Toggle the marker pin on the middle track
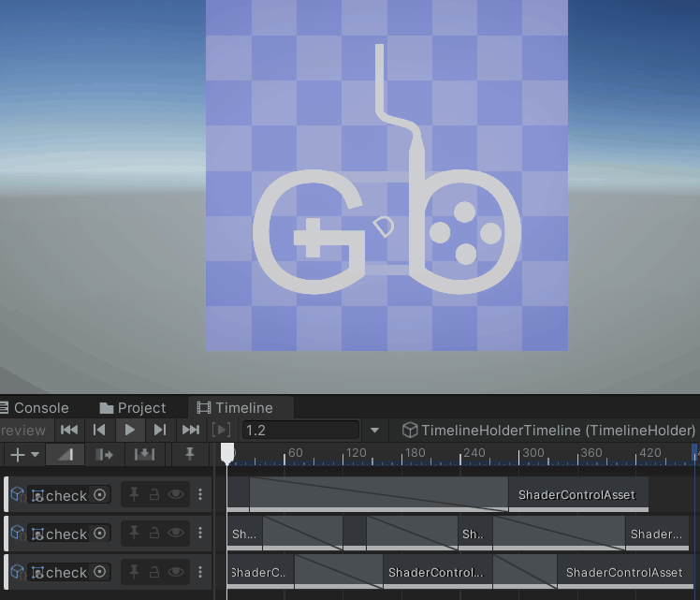This screenshot has width=700, height=600. [134, 533]
